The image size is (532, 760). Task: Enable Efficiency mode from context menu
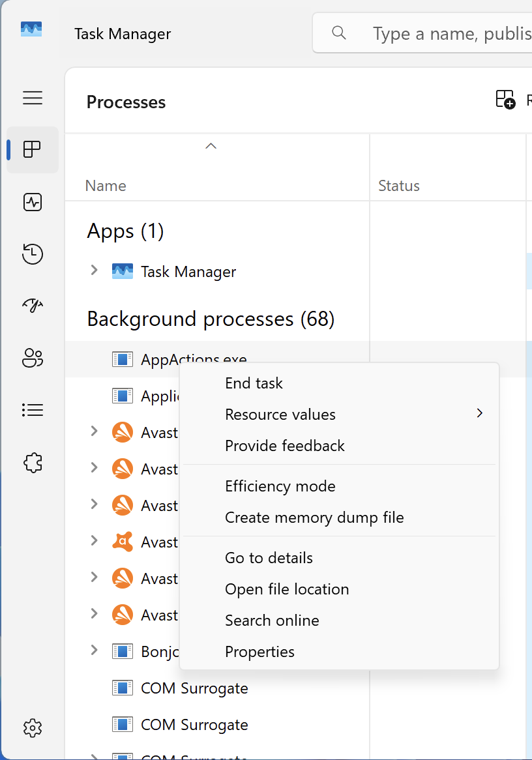click(x=339, y=486)
